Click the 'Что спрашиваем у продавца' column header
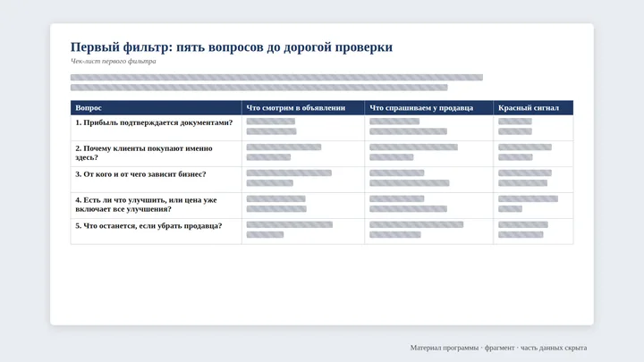The height and width of the screenshot is (362, 644). click(428, 107)
